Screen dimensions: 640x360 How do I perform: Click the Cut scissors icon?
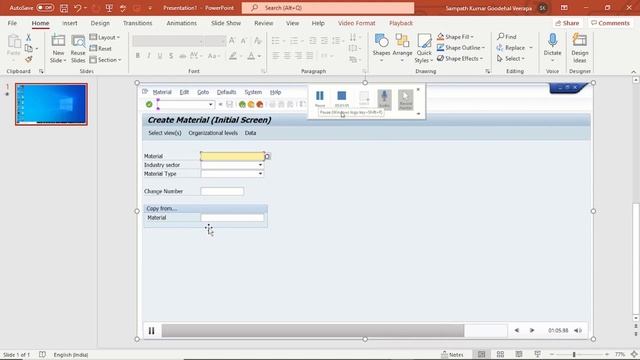point(29,38)
